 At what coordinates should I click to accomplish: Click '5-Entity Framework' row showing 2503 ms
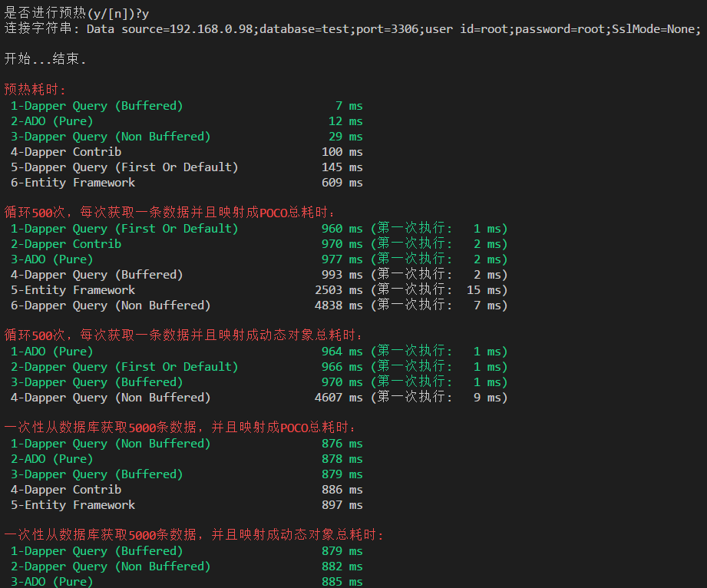(259, 290)
